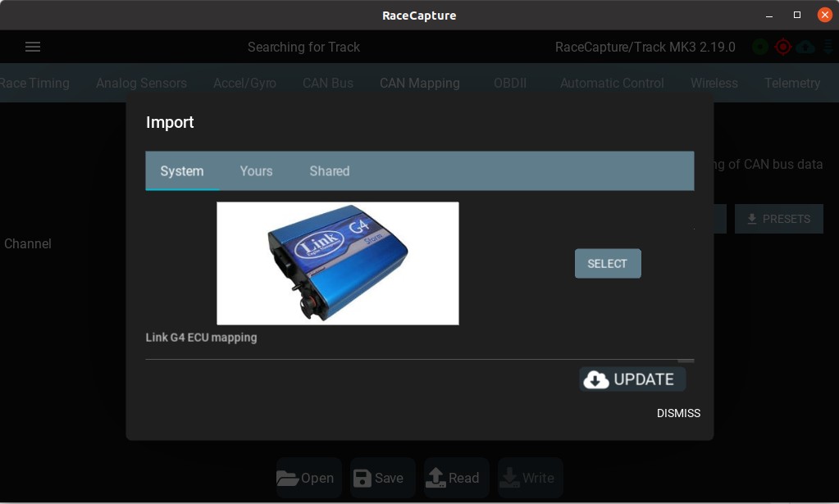Select the Link G4 ECU mapping preset

coord(608,264)
